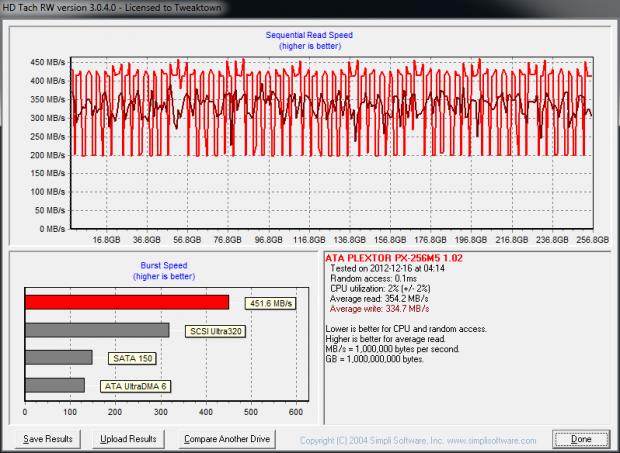Click the HD Tach RW title bar
The height and width of the screenshot is (453, 620).
click(310, 8)
